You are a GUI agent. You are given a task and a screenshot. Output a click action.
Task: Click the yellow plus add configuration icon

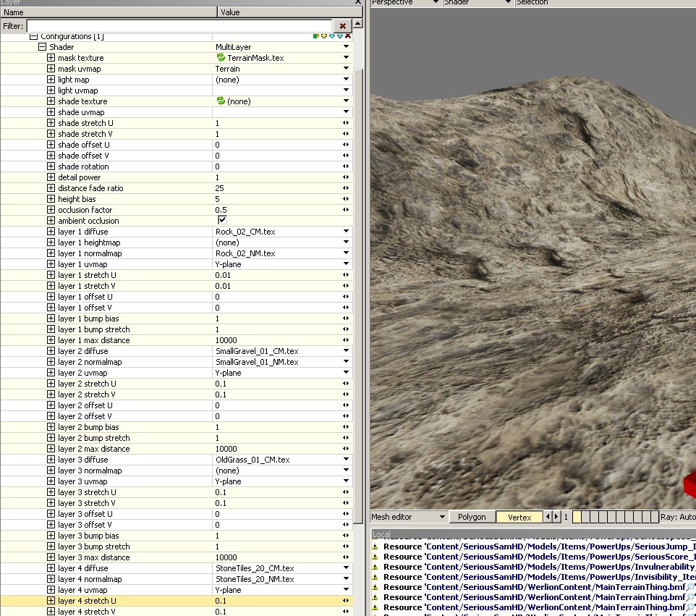tap(323, 36)
